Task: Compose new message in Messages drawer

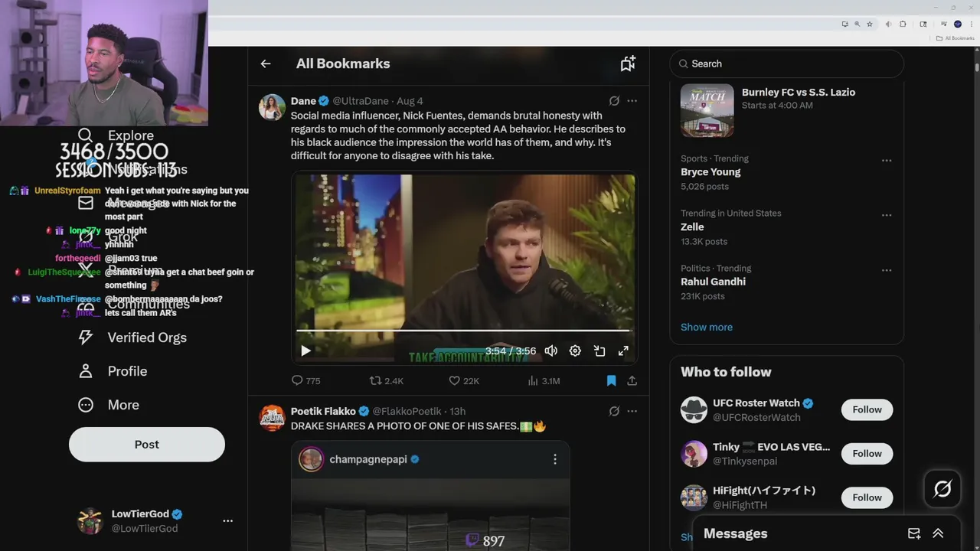Action: click(914, 533)
